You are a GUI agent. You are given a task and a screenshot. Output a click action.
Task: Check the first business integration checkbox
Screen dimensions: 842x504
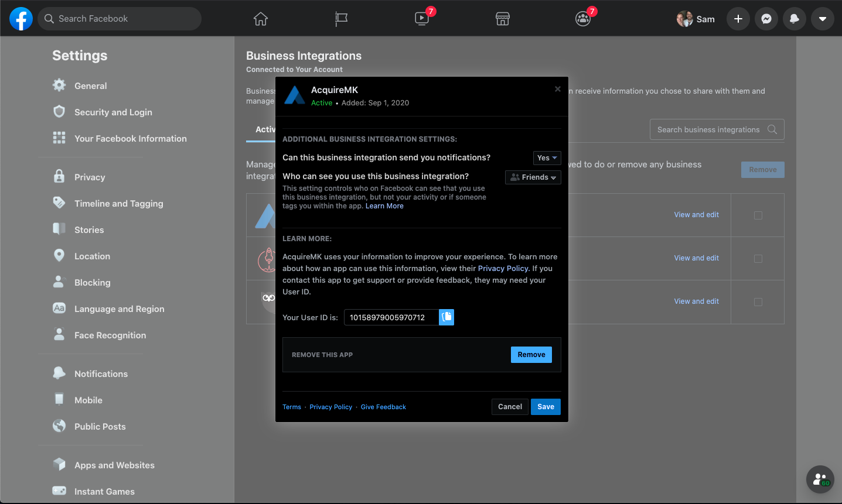pos(758,215)
